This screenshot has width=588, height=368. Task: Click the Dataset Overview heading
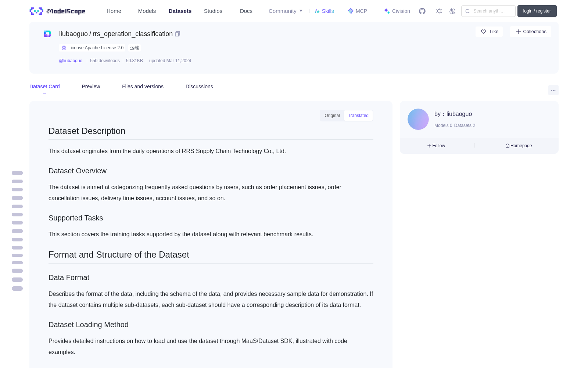click(x=78, y=171)
